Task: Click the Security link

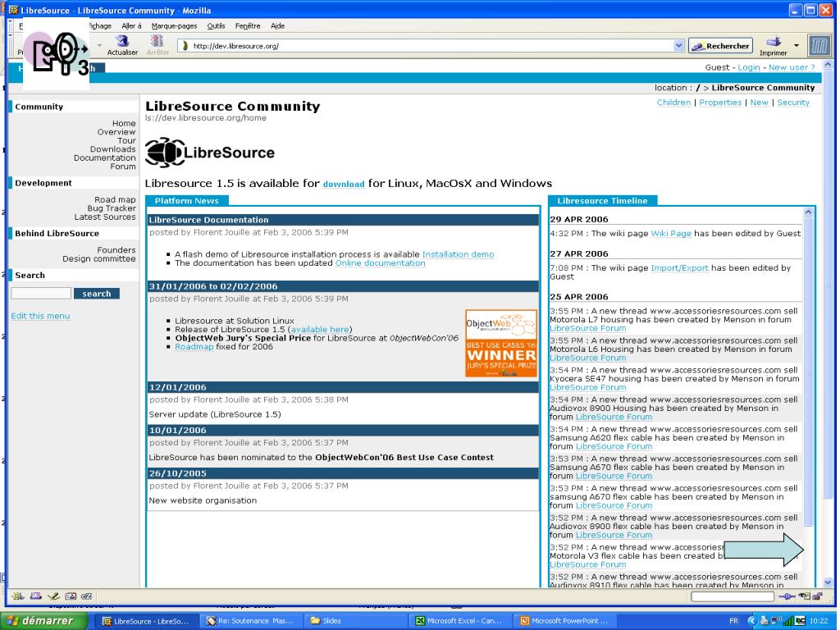Action: tap(793, 103)
